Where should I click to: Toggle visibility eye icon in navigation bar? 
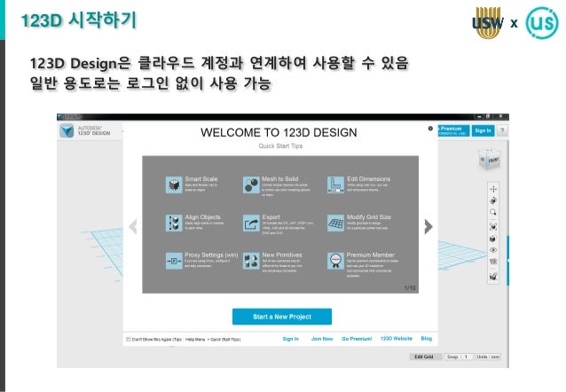[x=493, y=250]
